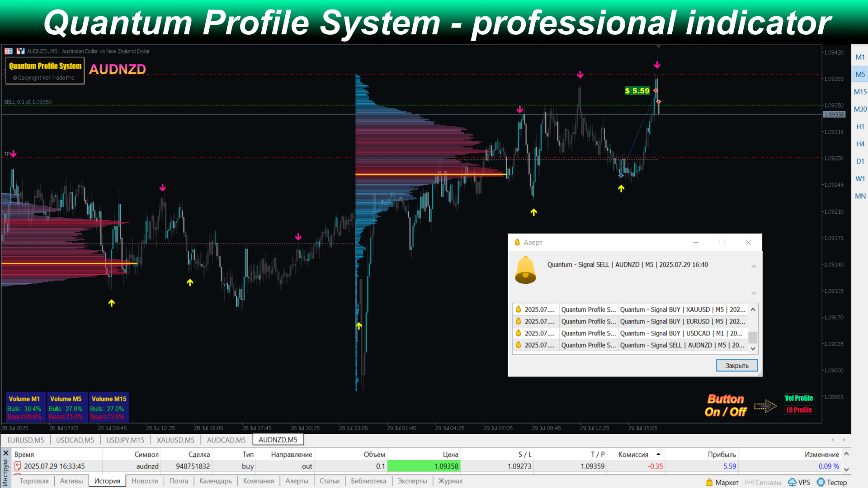Select the XAUUSD Signal BUY alert row
The image size is (868, 488).
pos(631,310)
